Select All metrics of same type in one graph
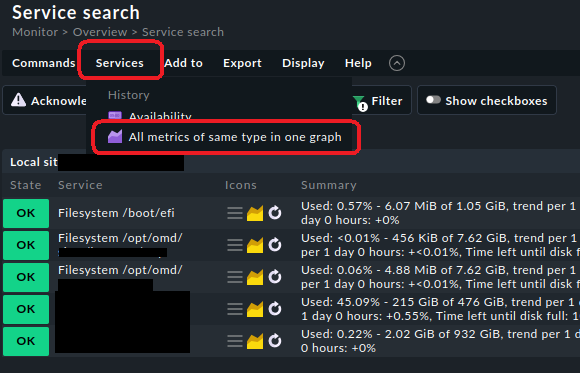The image size is (580, 373). coord(226,137)
